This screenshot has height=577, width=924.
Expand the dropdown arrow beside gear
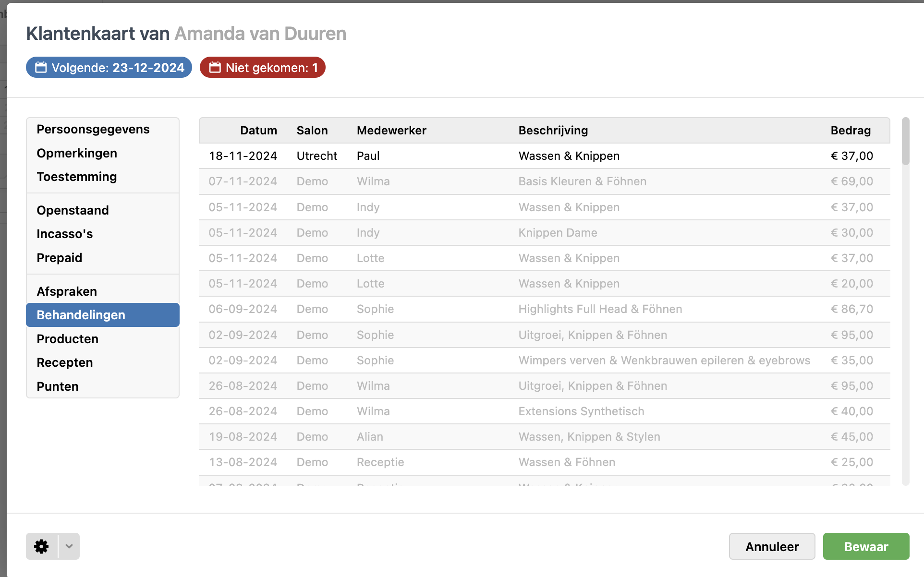coord(69,546)
